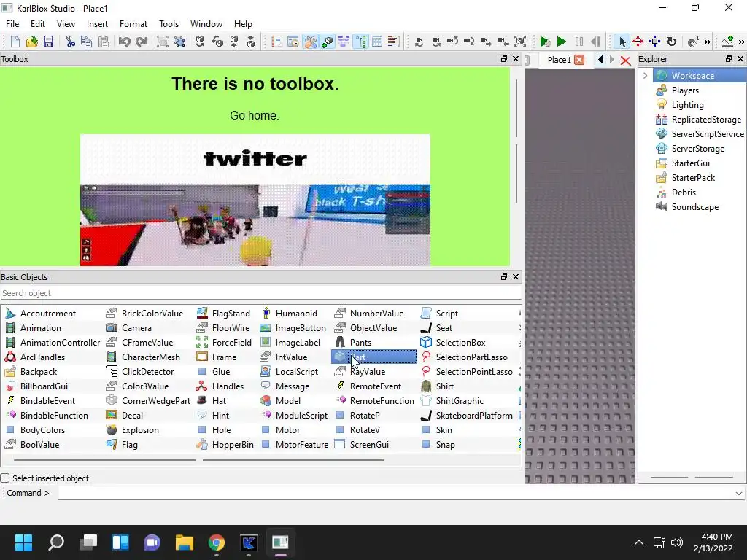747x560 pixels.
Task: Close the Basic Objects panel
Action: tap(516, 277)
